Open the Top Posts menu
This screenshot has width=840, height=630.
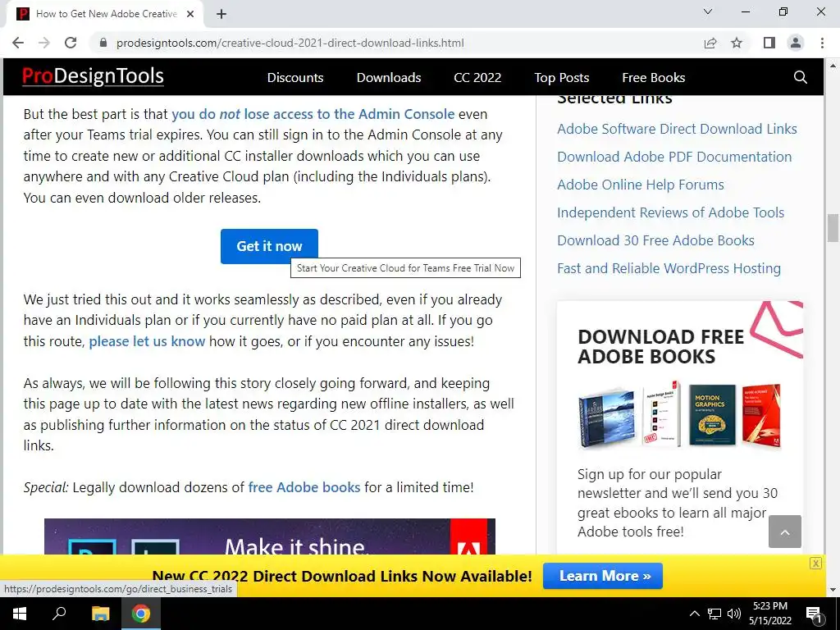pyautogui.click(x=561, y=78)
